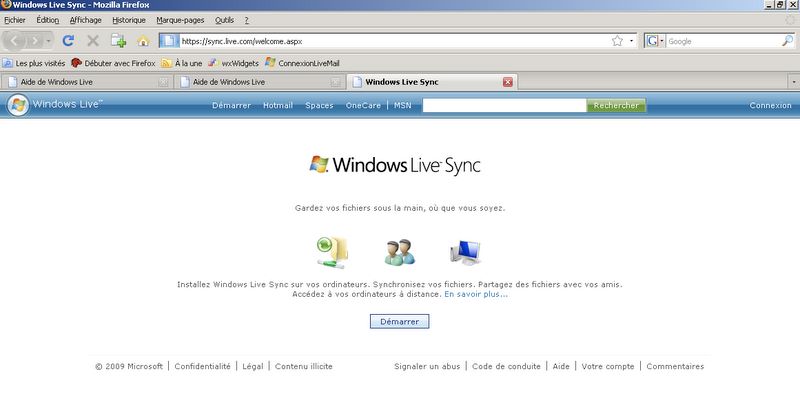Screen dimensions: 800x407
Task: Click the Google search field
Action: pyautogui.click(x=723, y=41)
